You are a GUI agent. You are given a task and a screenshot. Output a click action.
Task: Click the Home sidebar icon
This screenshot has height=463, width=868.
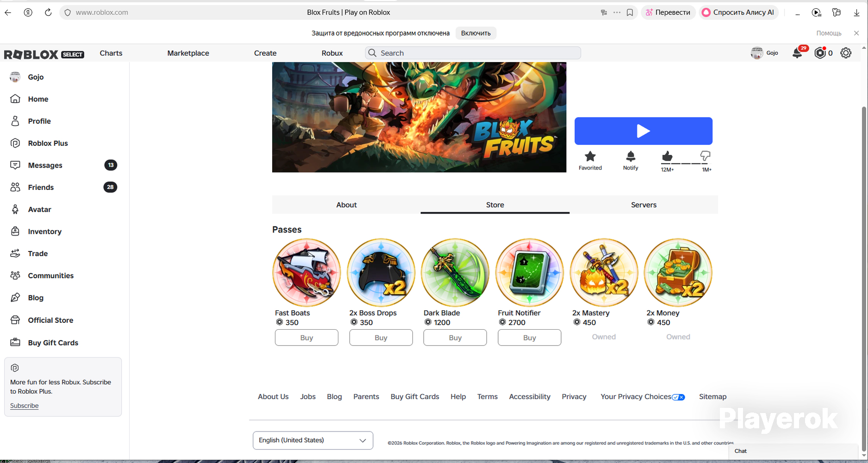coord(15,99)
